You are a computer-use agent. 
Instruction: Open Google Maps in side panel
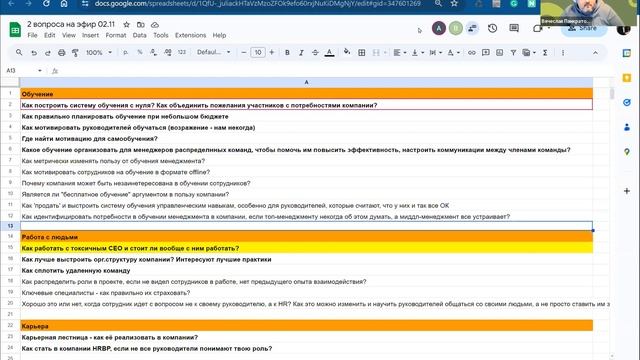point(627,152)
